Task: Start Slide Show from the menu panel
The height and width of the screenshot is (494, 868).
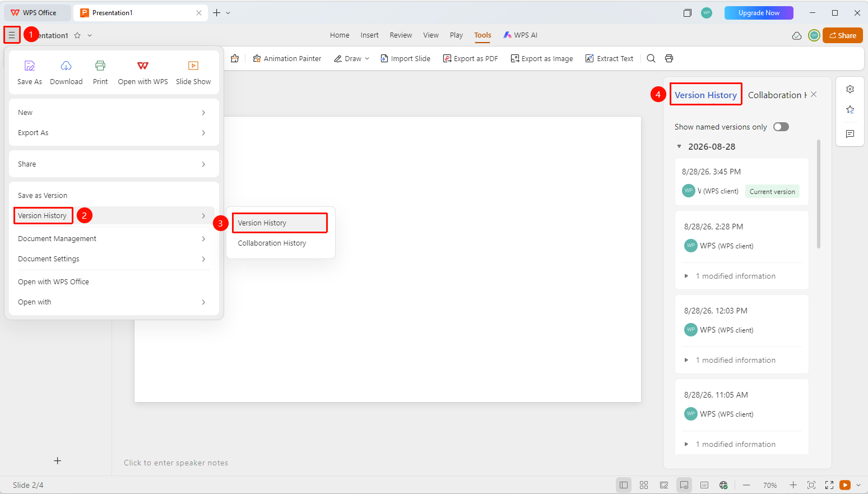Action: 193,73
